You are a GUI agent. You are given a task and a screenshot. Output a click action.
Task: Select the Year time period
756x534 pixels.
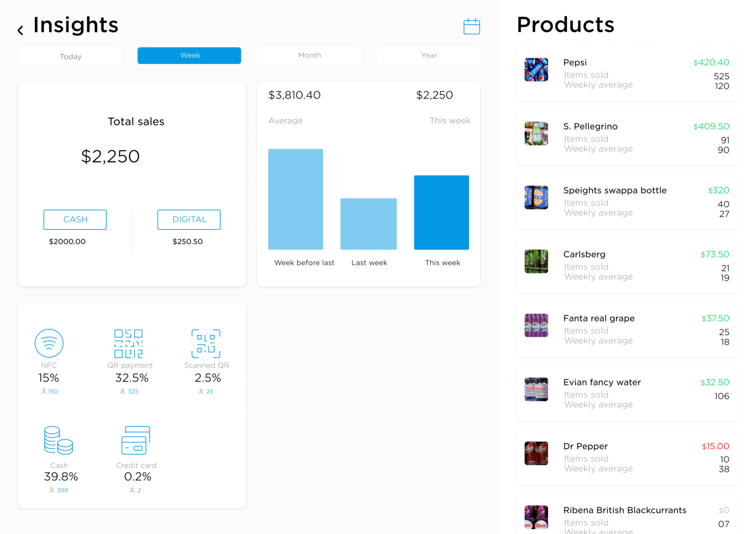pos(428,55)
